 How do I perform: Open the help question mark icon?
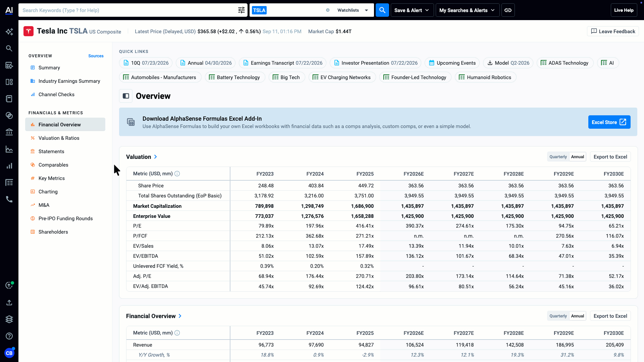tap(9, 336)
